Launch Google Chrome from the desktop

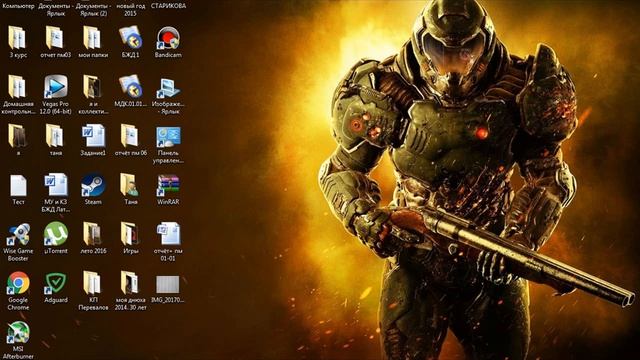click(18, 283)
